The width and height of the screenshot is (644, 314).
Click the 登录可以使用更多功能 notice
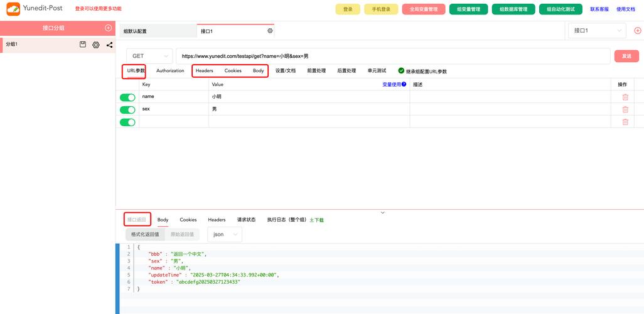(x=98, y=9)
